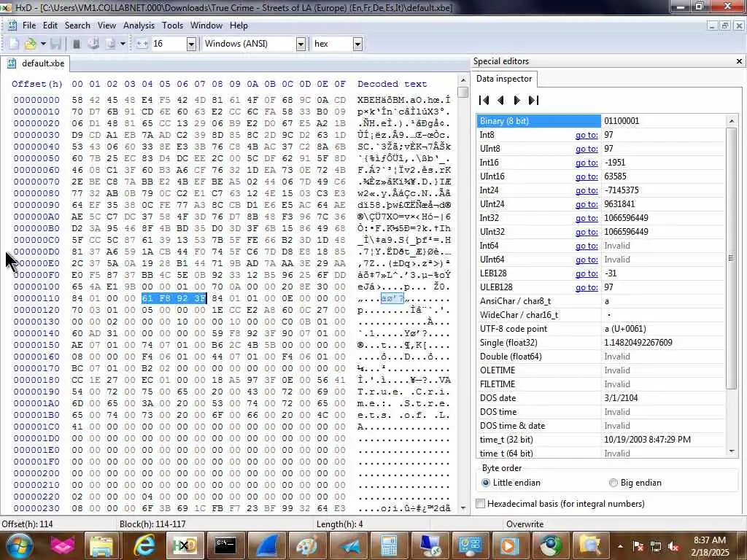Select Little endian byte order
Viewport: 747px width, 560px height.
pyautogui.click(x=511, y=483)
